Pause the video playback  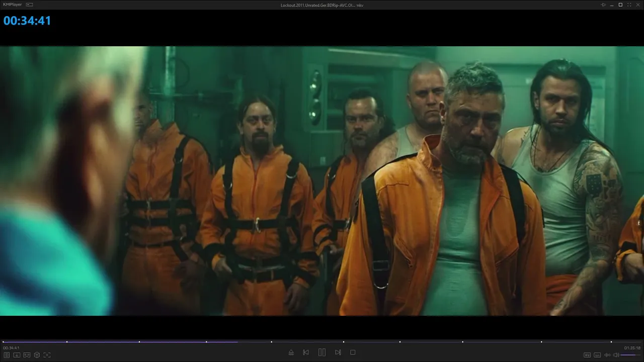pyautogui.click(x=322, y=352)
